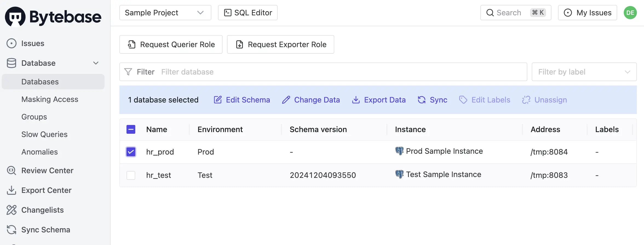Open the hr_test database link
This screenshot has height=245, width=644.
pos(159,175)
